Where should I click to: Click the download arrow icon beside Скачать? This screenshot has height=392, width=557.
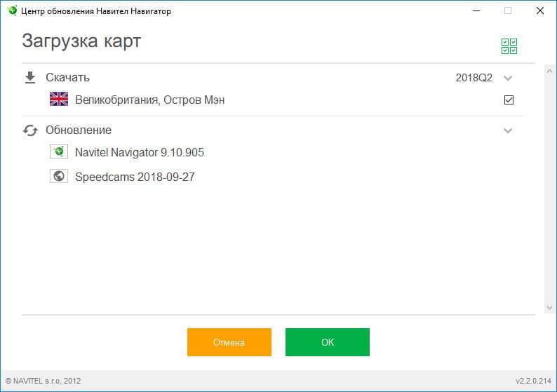(30, 77)
